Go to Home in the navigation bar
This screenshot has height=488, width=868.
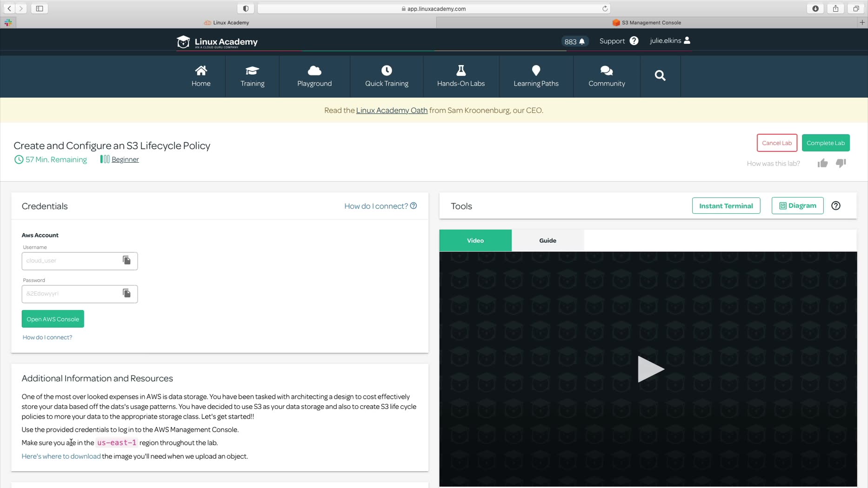[x=201, y=76]
